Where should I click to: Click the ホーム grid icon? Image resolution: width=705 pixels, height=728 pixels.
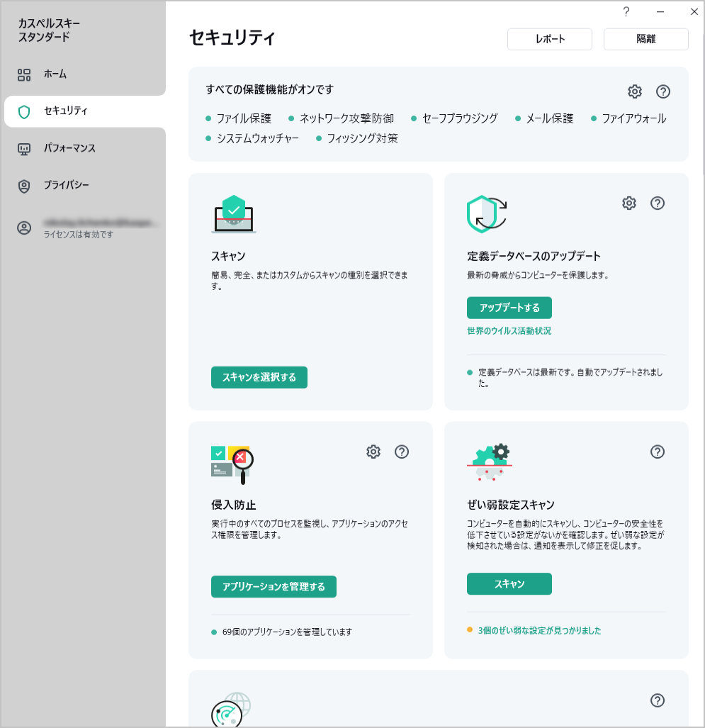pos(24,74)
